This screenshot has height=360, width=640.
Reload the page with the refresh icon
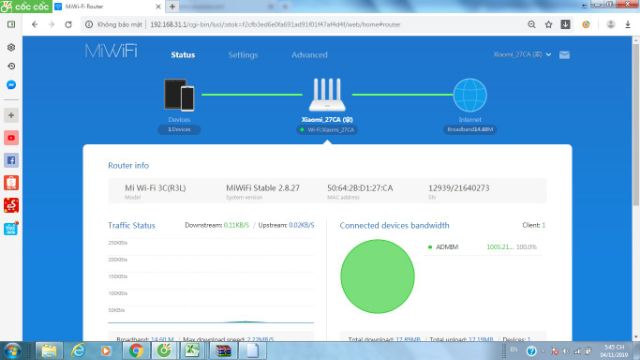click(68, 24)
